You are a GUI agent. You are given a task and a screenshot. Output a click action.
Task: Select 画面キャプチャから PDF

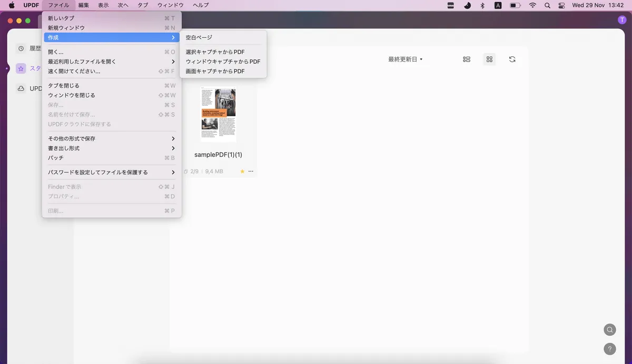(x=223, y=71)
